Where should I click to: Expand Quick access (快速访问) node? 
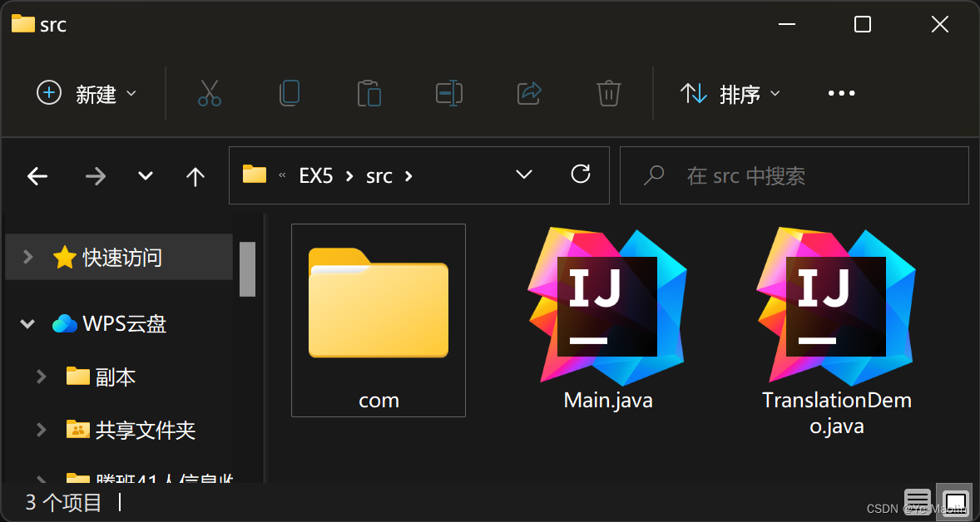[x=27, y=257]
